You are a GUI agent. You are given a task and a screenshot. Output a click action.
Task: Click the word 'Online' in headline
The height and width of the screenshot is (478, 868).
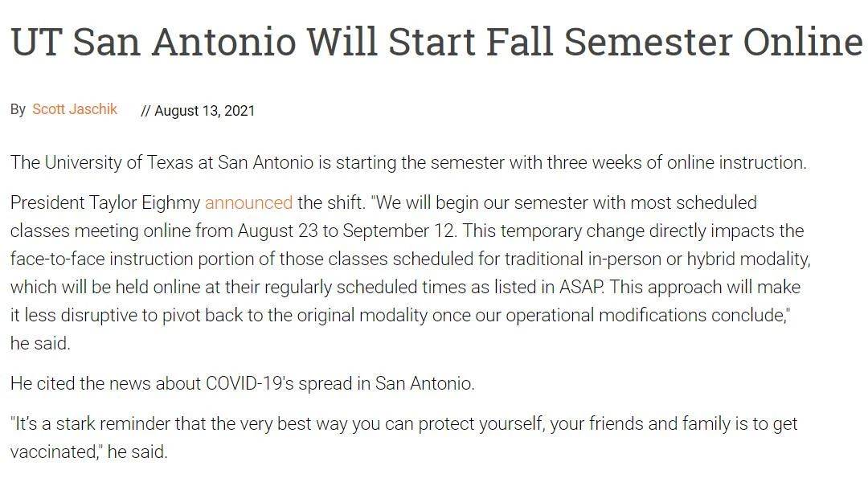tap(803, 42)
